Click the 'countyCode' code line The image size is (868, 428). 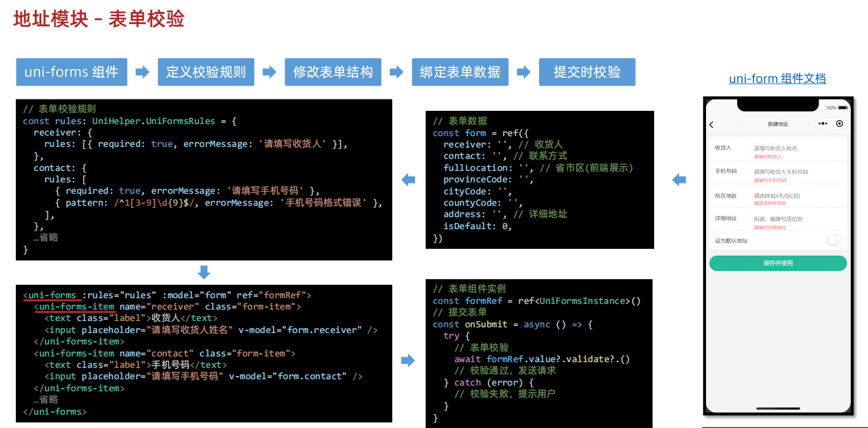click(x=483, y=203)
